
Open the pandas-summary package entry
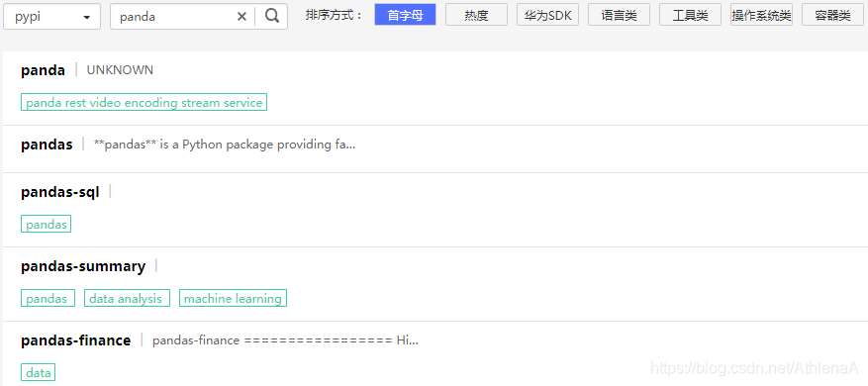83,266
